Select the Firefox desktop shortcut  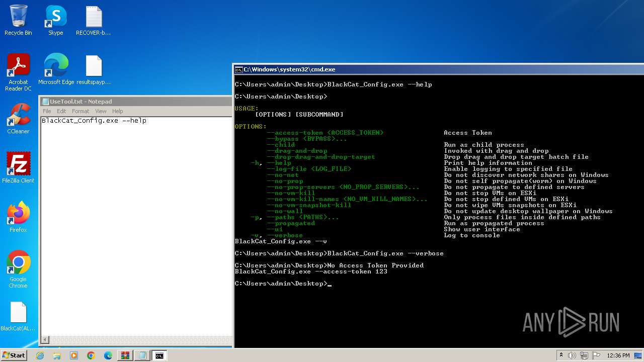tap(18, 217)
